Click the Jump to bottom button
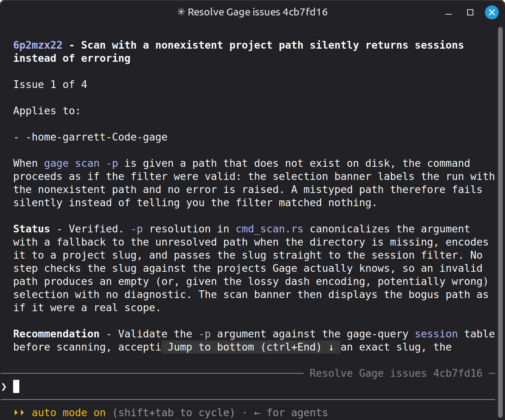Viewport: 505px width, 420px height. [251, 347]
